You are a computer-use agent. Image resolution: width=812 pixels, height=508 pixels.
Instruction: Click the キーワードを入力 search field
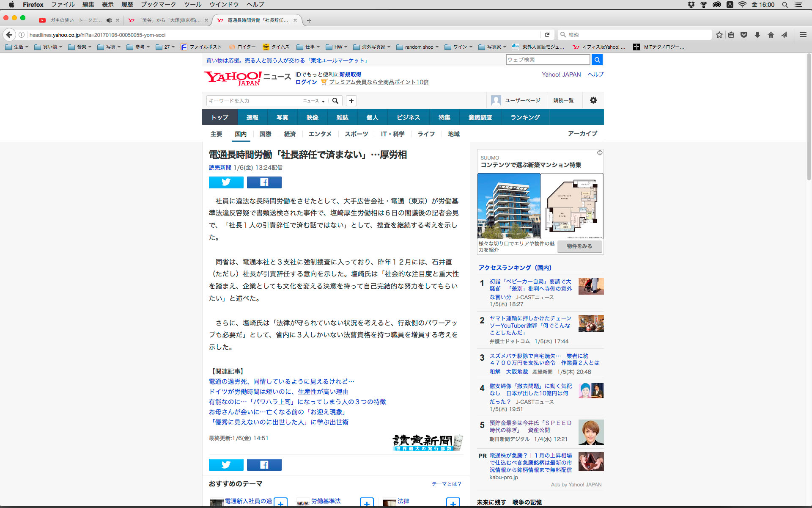[x=254, y=101]
